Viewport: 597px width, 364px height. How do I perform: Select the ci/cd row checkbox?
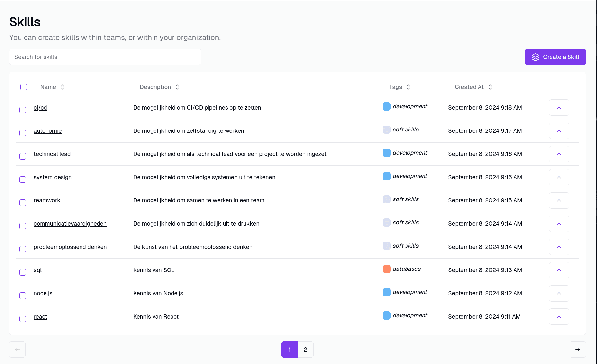click(x=23, y=110)
